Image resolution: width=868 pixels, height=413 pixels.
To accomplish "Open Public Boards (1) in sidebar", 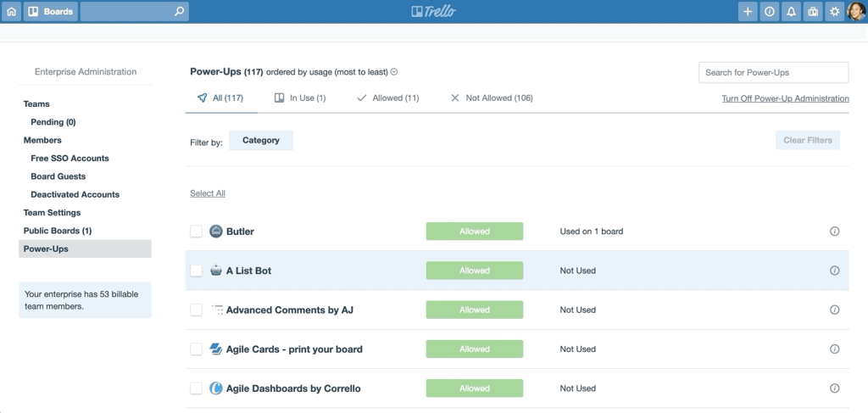I will click(x=58, y=231).
